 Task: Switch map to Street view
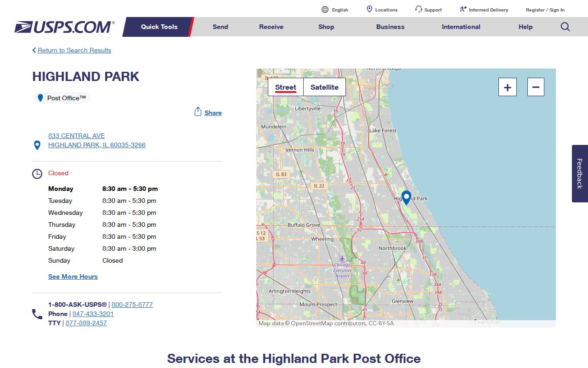point(286,87)
